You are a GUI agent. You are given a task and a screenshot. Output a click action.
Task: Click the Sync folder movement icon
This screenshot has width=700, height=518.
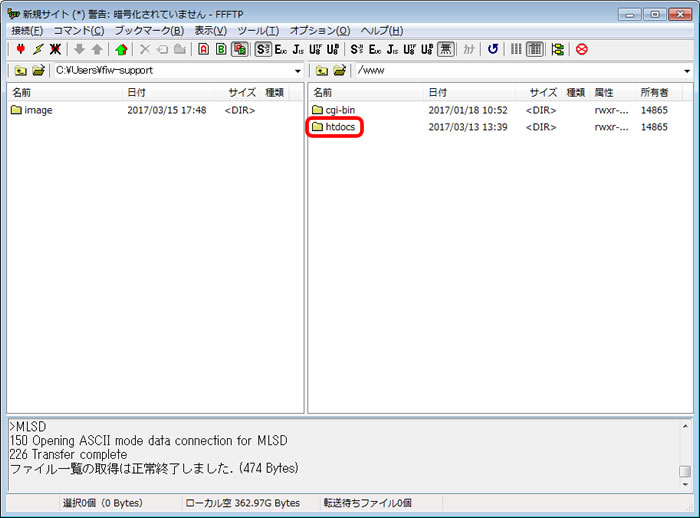point(557,49)
